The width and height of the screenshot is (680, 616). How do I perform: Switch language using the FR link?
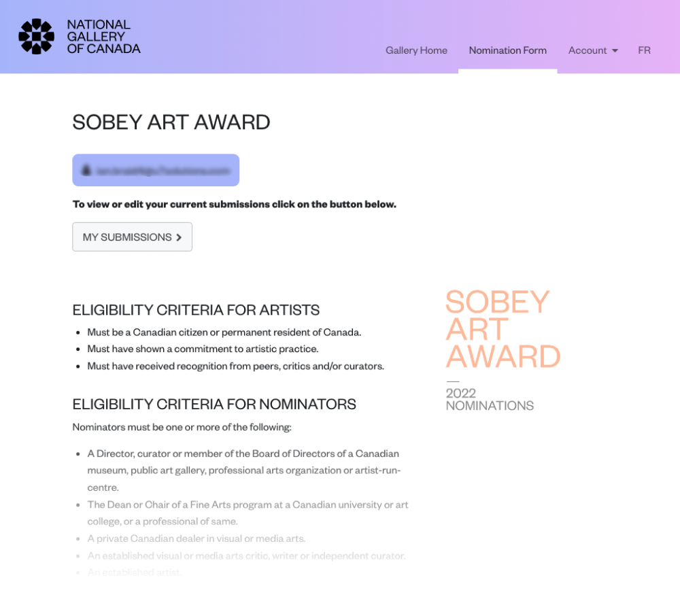tap(644, 50)
